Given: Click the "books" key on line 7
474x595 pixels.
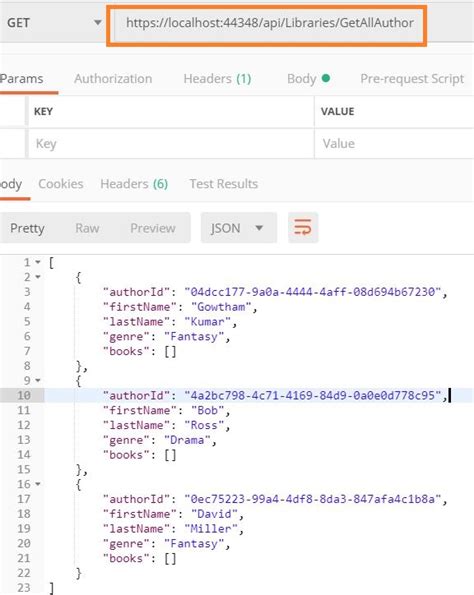Looking at the screenshot, I should click(x=126, y=351).
